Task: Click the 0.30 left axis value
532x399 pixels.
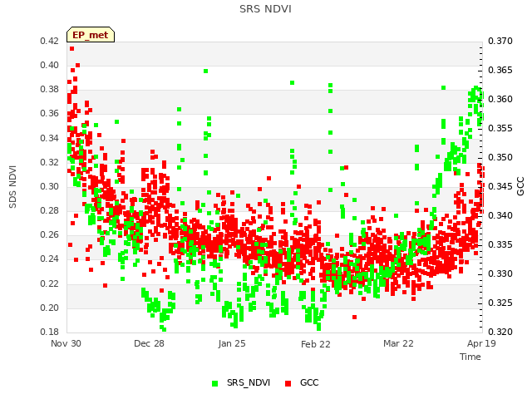Action: coord(49,186)
